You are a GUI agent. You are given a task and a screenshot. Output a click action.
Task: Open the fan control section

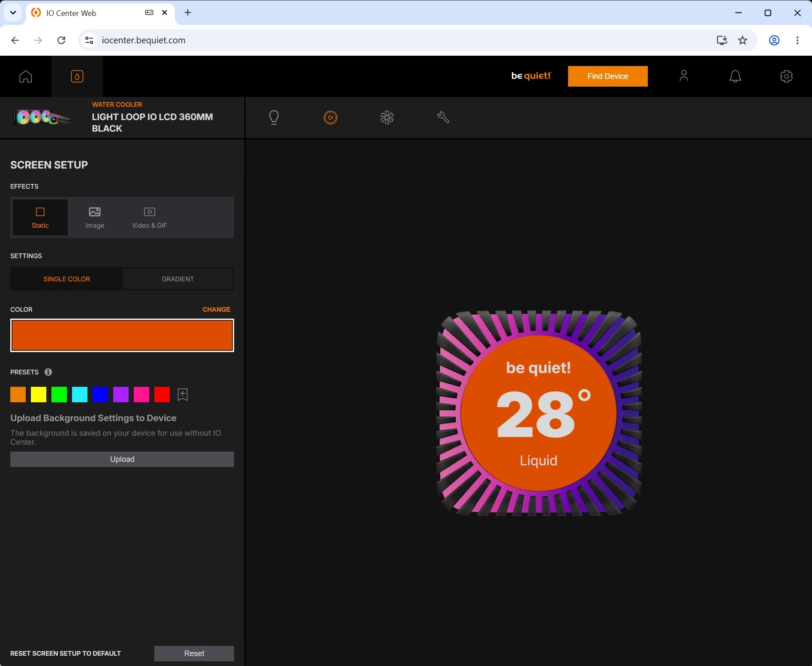tap(387, 118)
